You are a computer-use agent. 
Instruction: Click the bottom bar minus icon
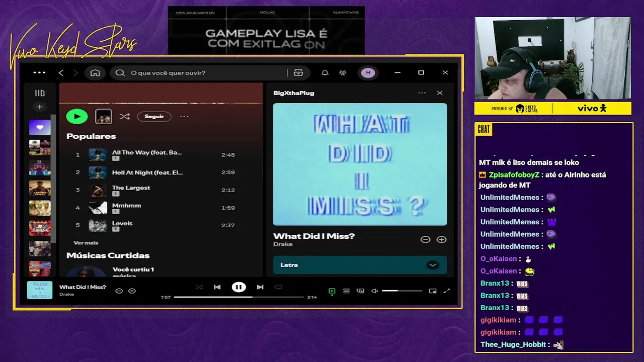(119, 291)
